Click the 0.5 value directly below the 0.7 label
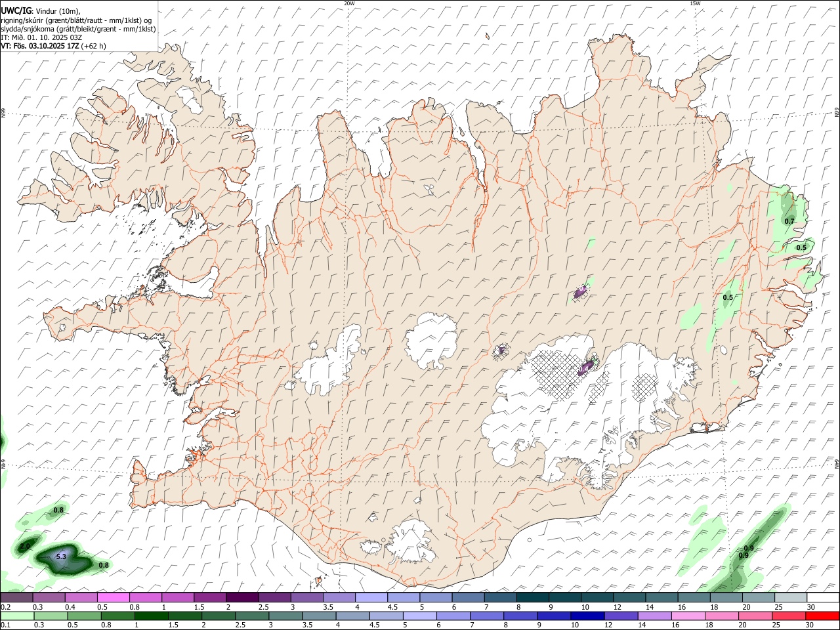The width and height of the screenshot is (840, 630). click(801, 247)
